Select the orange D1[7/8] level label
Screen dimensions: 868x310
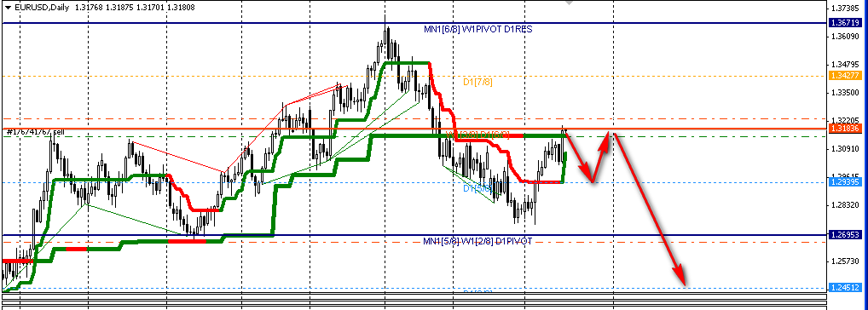pos(477,82)
